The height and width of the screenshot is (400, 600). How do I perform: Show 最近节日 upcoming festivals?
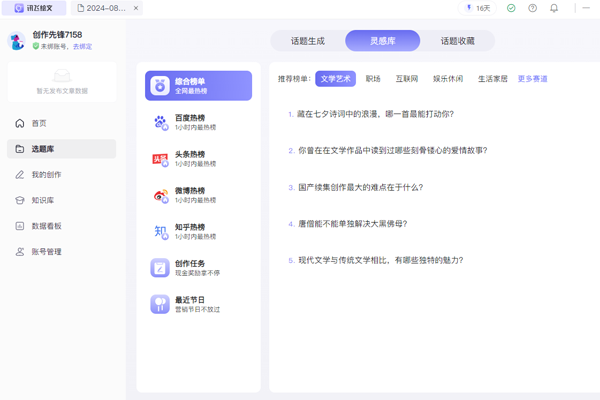point(190,304)
